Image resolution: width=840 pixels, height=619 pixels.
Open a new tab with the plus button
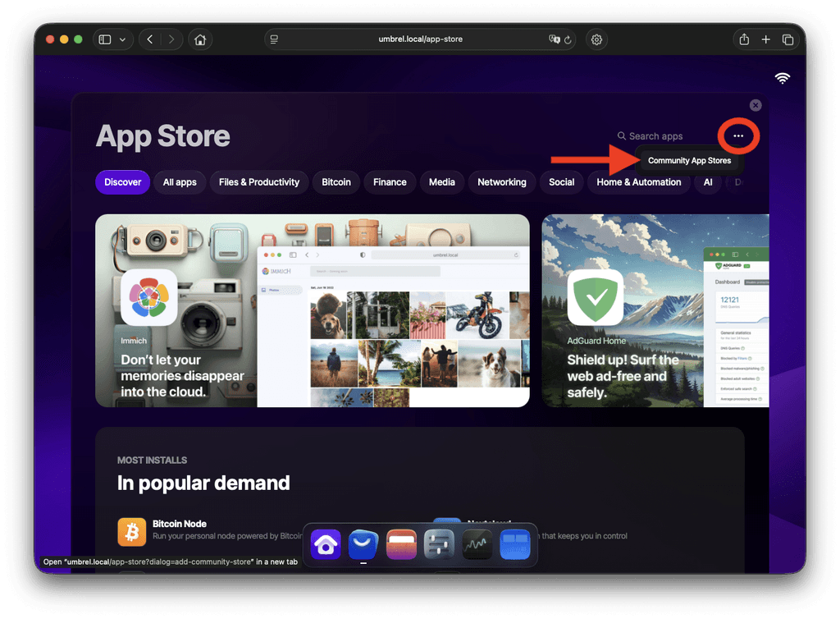click(765, 39)
